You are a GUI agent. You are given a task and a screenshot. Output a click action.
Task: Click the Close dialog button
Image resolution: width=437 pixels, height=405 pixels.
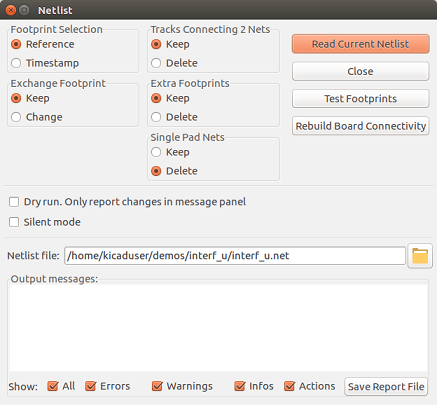360,71
